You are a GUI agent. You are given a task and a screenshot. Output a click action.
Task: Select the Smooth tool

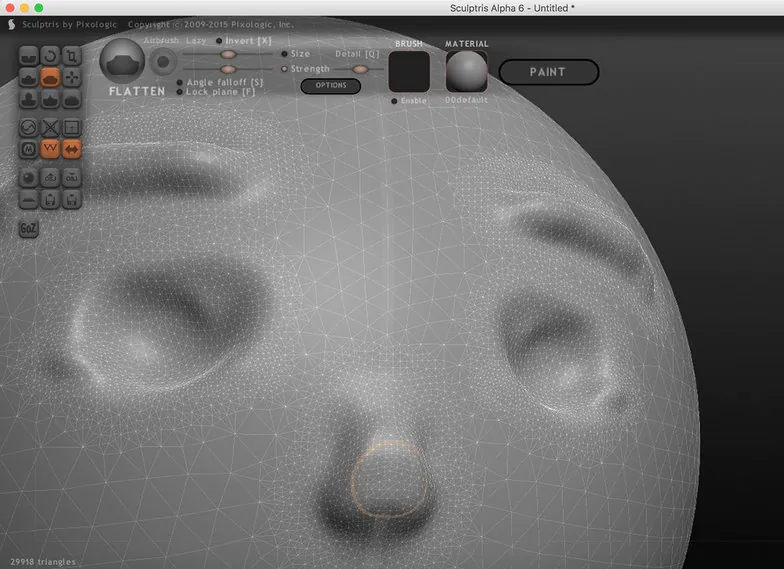click(x=72, y=100)
